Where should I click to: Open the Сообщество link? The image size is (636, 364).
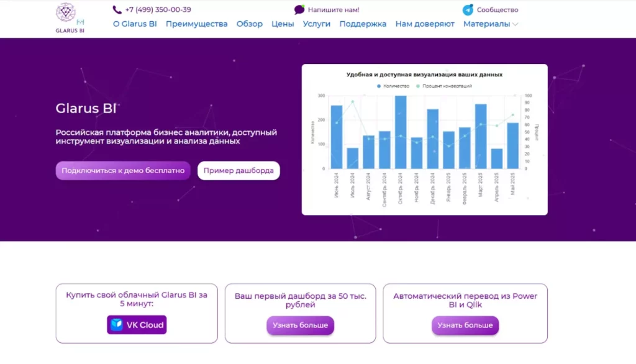[497, 10]
